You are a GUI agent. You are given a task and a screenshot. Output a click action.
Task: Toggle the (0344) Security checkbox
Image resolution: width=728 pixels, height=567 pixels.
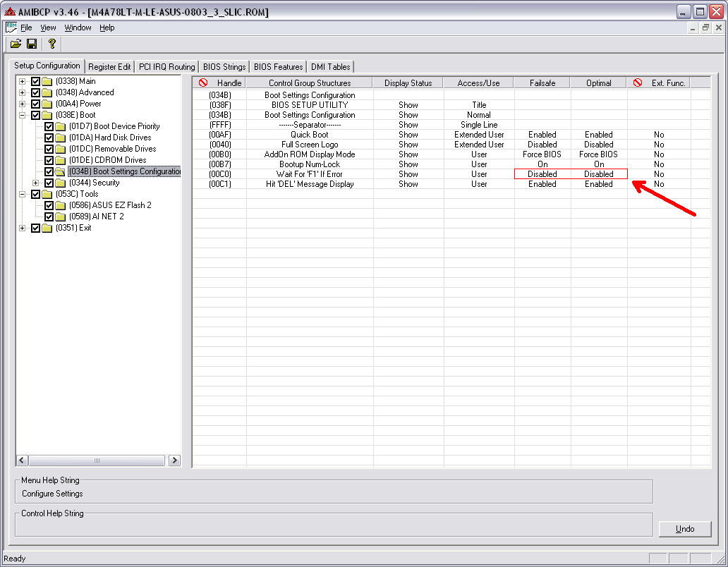(x=49, y=183)
